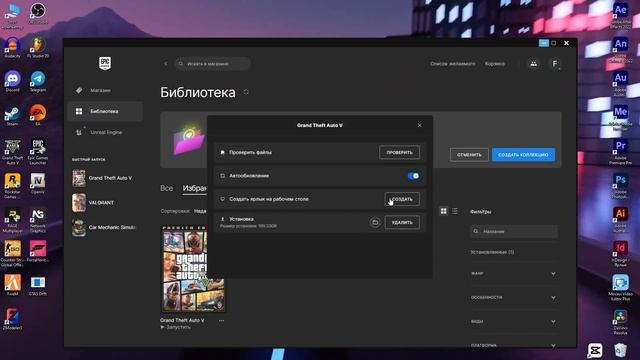Open Adobe Audition desktop icon
The width and height of the screenshot is (640, 360).
tap(620, 83)
